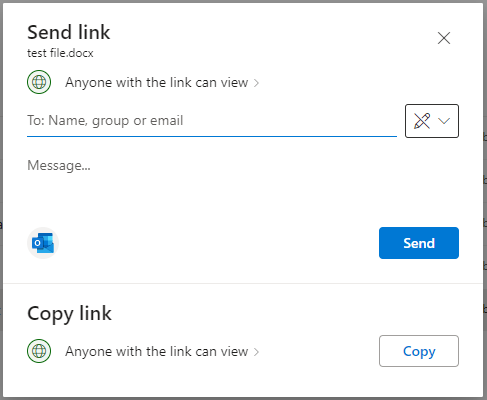Click the globe icon in Copy link section
Viewport: 487px width, 400px height.
[39, 351]
